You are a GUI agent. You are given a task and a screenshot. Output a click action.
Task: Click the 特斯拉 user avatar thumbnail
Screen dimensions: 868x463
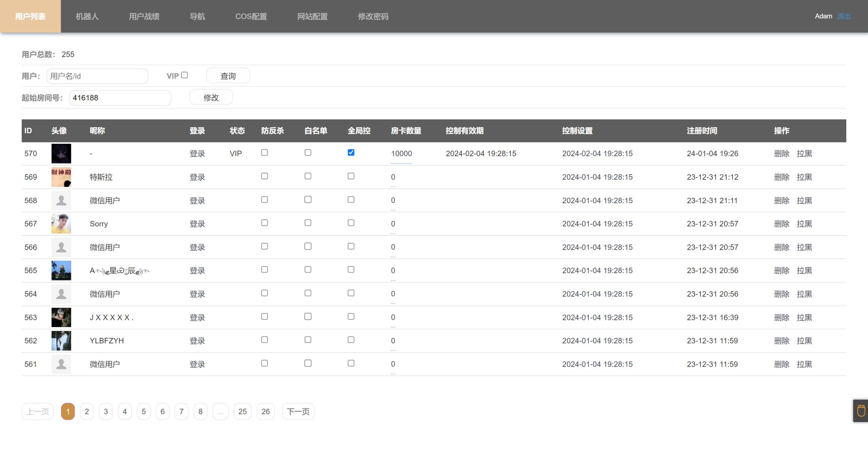point(61,177)
